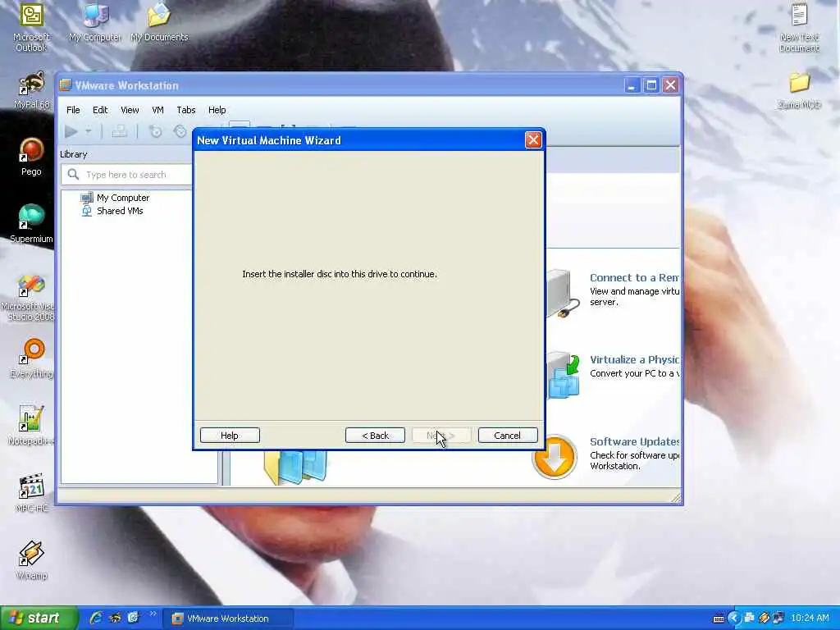
Task: Click the Software Updates link
Action: pyautogui.click(x=634, y=441)
